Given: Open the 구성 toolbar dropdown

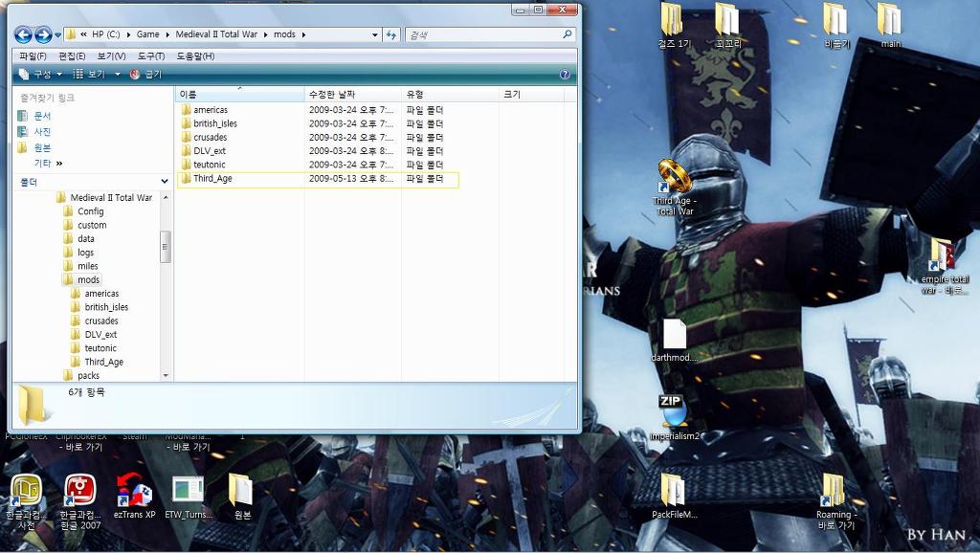Looking at the screenshot, I should [40, 75].
